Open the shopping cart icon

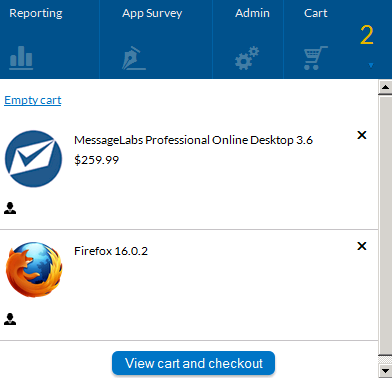pos(316,58)
